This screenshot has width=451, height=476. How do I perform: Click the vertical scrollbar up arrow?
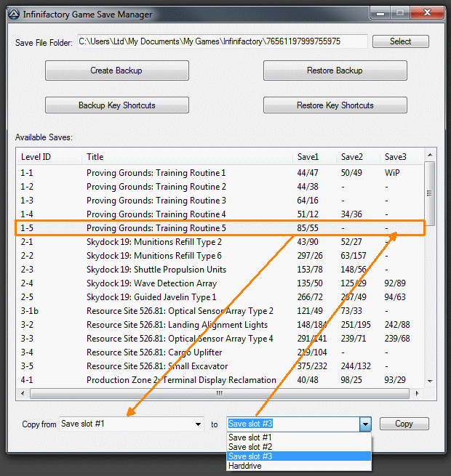pyautogui.click(x=430, y=155)
